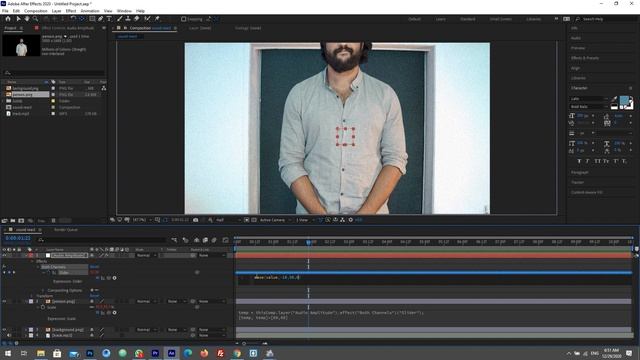Viewport: 640px width, 360px height.
Task: Toggle the Motion Blur icon in timeline header
Action: pyautogui.click(x=214, y=240)
